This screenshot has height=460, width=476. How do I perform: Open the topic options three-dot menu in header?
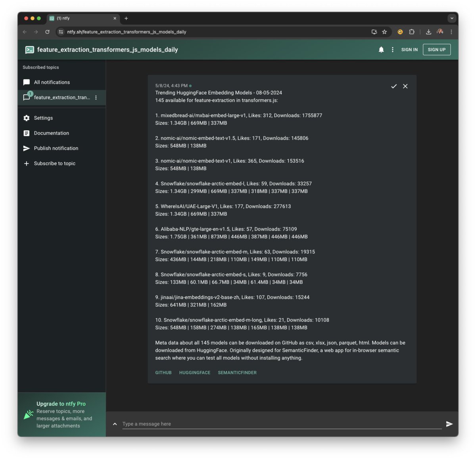(393, 50)
